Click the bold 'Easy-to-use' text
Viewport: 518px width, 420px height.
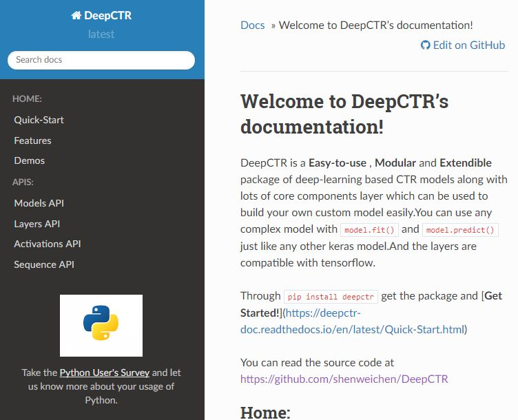pos(338,163)
